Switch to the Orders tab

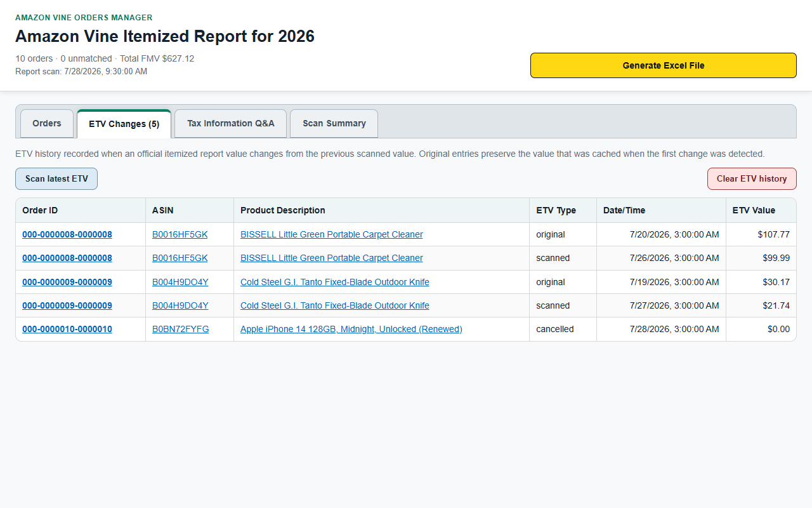[x=47, y=123]
